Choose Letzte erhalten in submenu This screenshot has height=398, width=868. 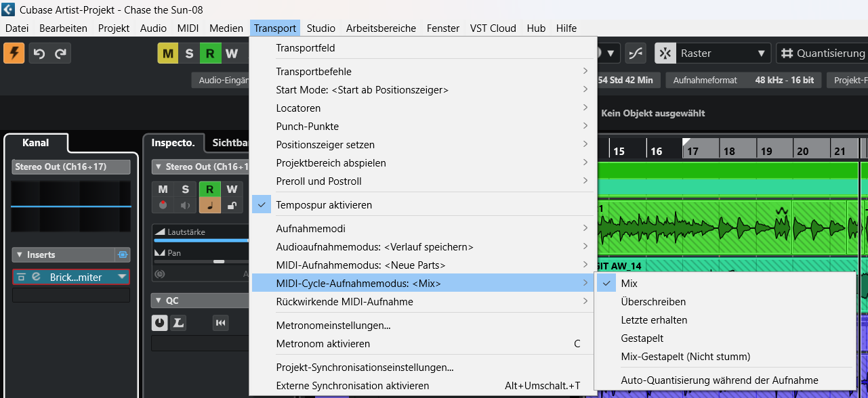tap(724, 319)
